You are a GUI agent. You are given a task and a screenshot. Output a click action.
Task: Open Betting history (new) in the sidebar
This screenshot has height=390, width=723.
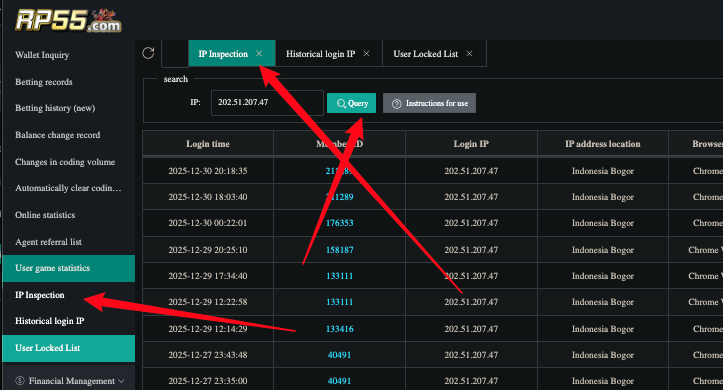click(55, 108)
